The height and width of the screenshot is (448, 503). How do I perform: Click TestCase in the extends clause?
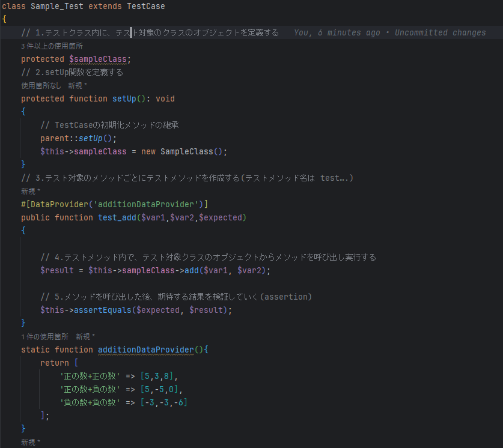point(145,7)
